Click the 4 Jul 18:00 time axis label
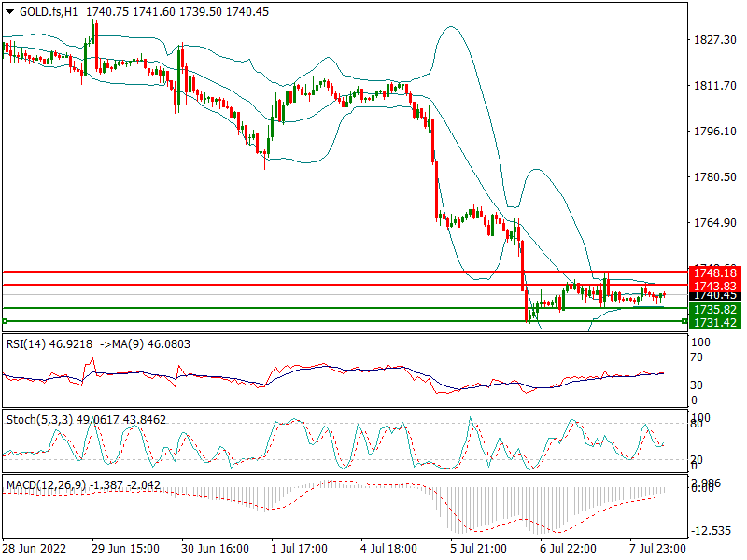 tap(388, 549)
